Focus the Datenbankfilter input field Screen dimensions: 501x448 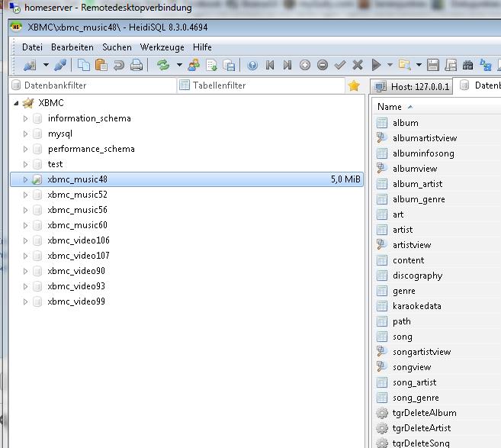click(93, 85)
